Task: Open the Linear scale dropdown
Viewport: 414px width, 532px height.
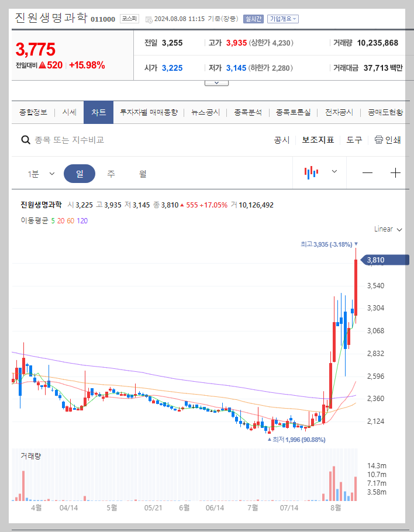Action: (x=387, y=229)
